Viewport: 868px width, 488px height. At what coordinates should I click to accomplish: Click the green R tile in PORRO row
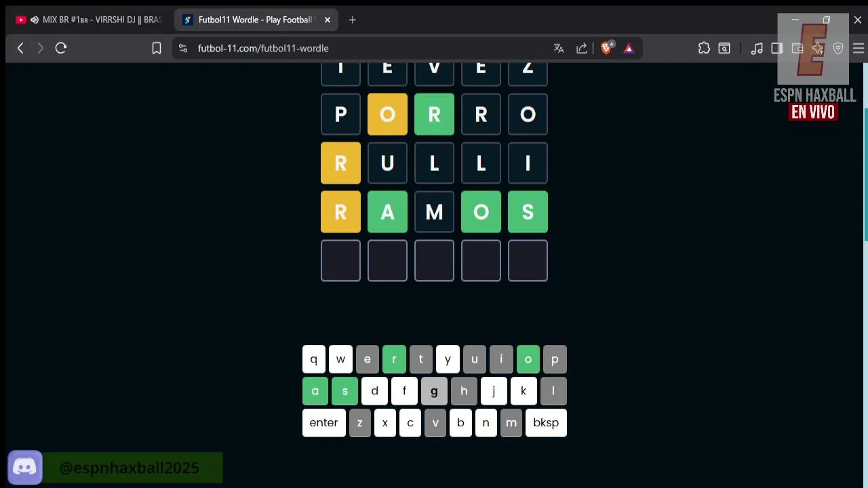tap(434, 115)
